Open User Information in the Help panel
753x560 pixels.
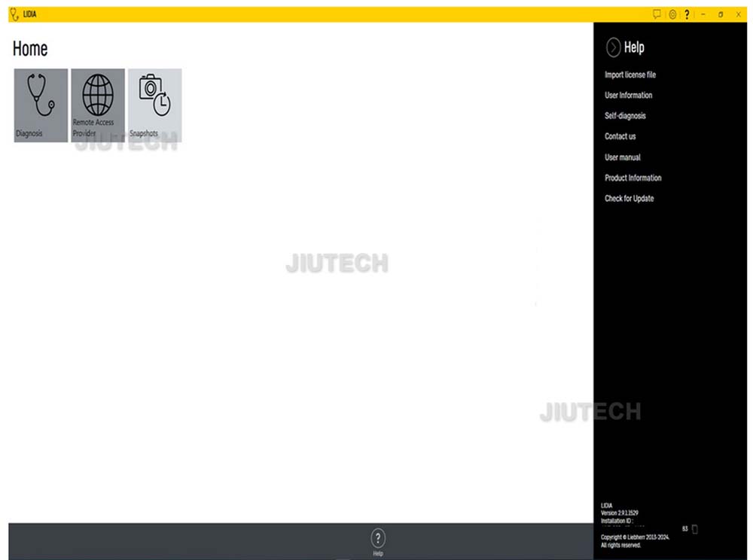(x=628, y=96)
